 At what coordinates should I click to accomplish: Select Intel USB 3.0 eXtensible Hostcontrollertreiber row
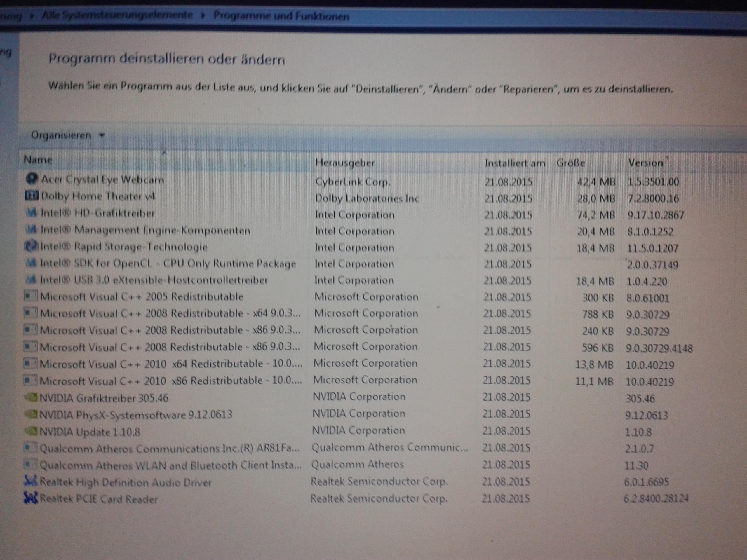[154, 280]
